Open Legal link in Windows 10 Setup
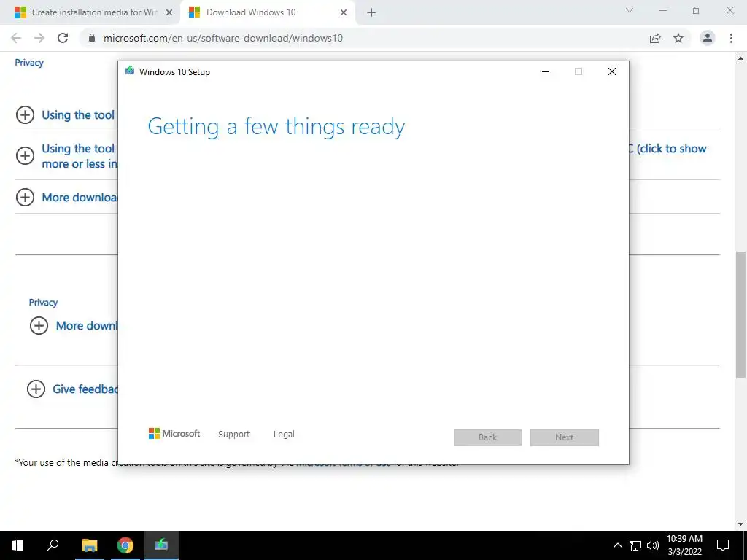 click(284, 435)
